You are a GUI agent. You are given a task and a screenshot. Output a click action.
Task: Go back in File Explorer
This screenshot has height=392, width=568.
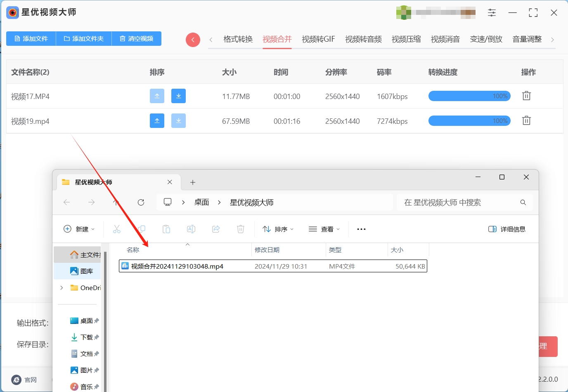pos(66,202)
